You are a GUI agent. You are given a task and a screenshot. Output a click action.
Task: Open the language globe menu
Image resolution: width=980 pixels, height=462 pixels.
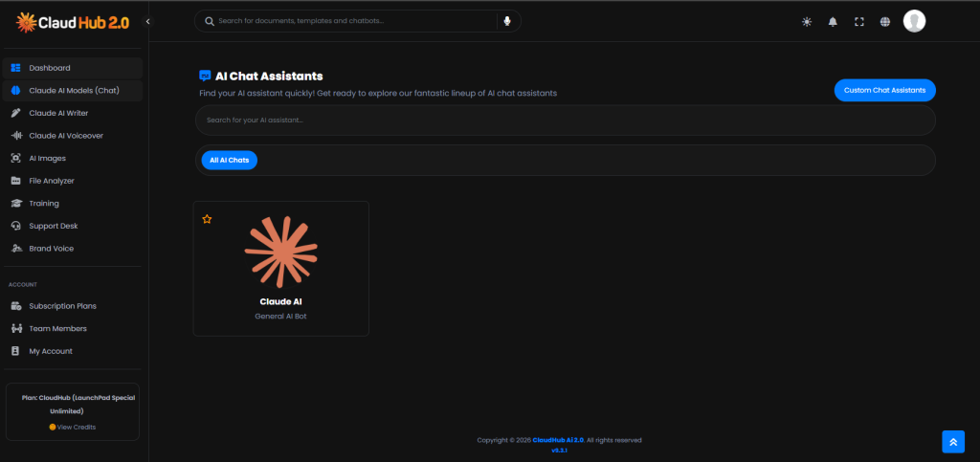point(885,22)
